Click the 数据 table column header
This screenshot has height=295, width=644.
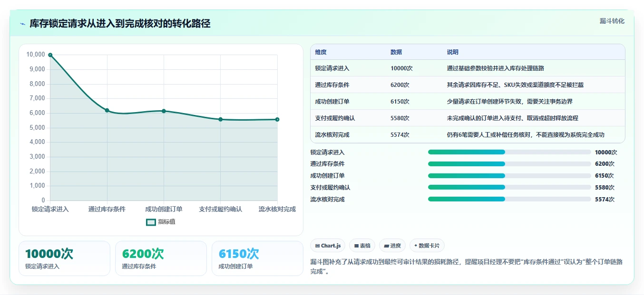396,52
